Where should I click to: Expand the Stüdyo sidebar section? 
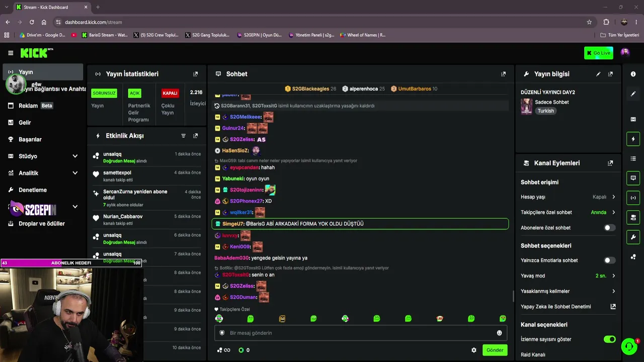(x=75, y=156)
